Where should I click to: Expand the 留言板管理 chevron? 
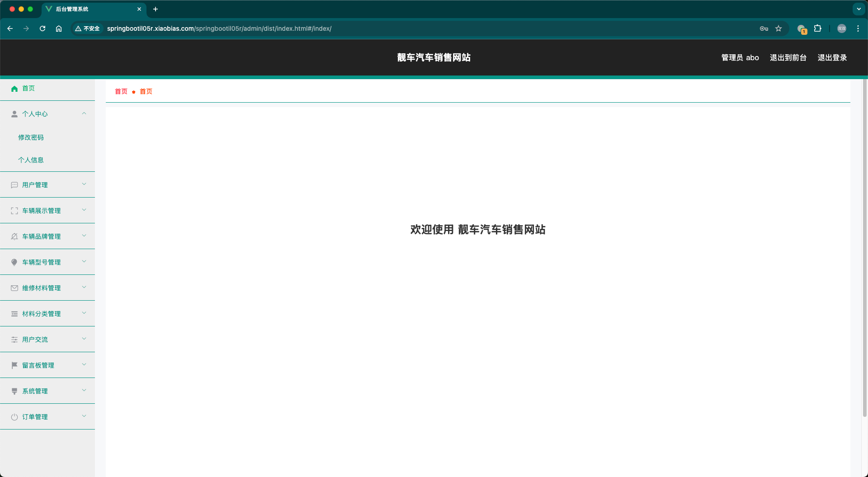tap(84, 365)
